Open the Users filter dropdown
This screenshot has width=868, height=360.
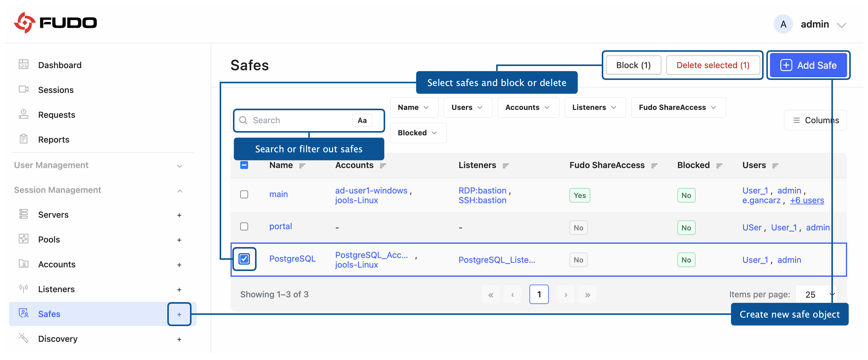click(x=467, y=107)
